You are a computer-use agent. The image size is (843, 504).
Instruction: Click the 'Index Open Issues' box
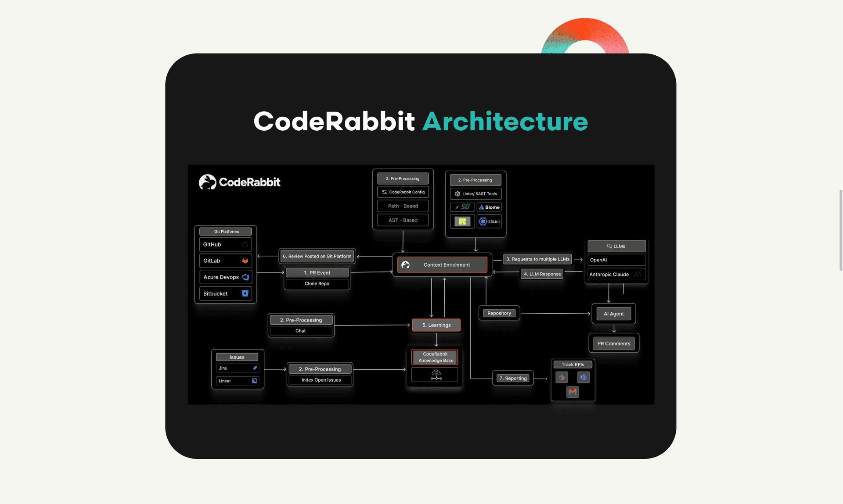(x=321, y=380)
